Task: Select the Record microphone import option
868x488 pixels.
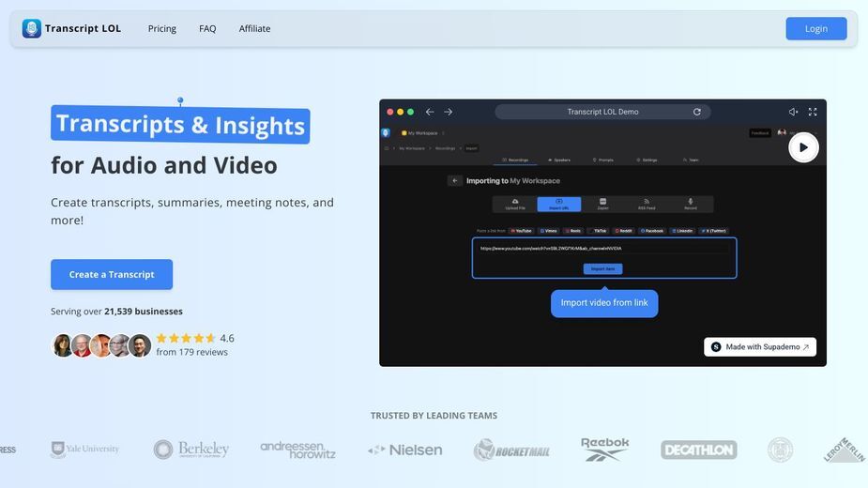Action: coord(691,204)
